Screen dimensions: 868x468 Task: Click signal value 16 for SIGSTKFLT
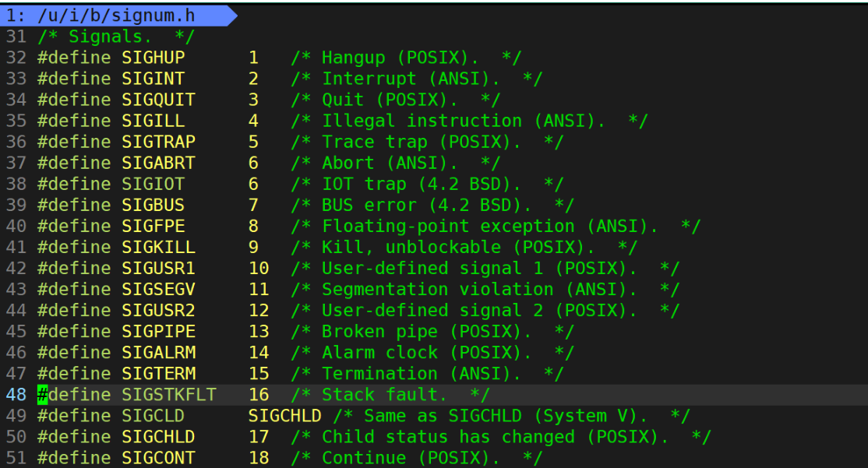(x=259, y=395)
